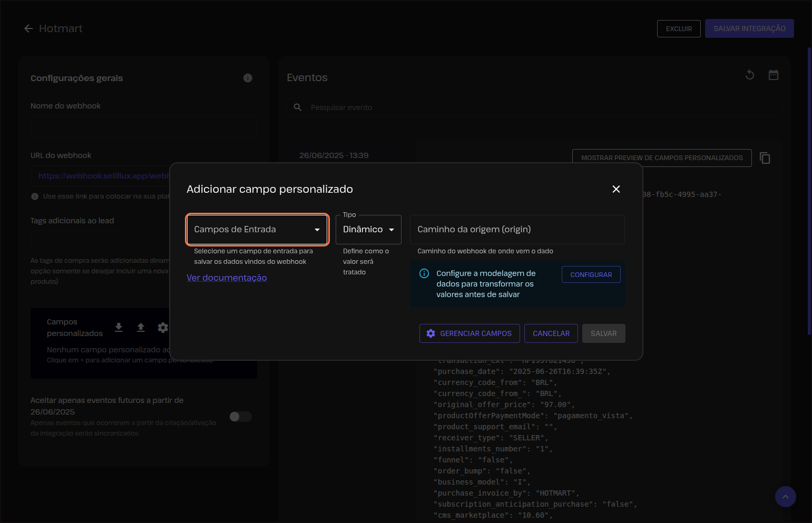
Task: Click the CONFIGURAR button
Action: (x=591, y=274)
